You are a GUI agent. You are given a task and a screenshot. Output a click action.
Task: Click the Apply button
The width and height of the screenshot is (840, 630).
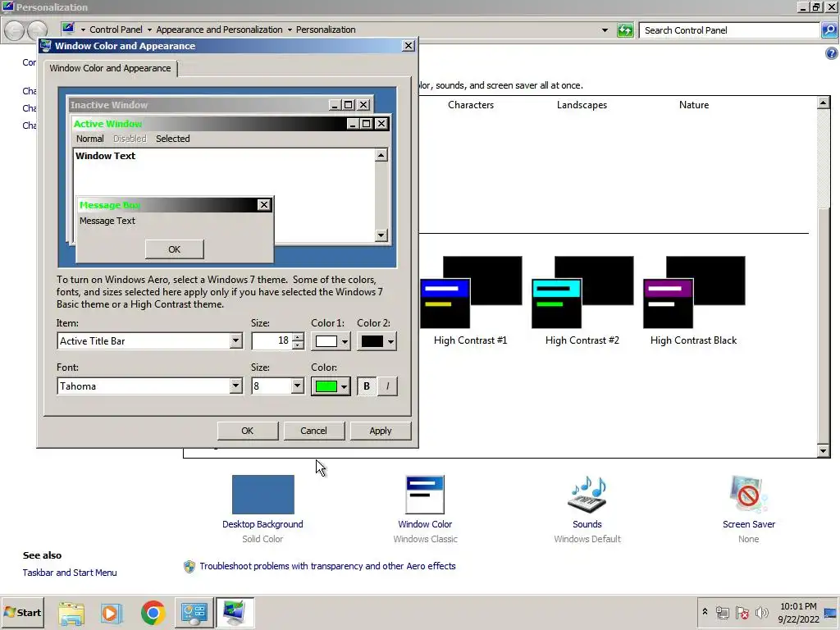[381, 431]
